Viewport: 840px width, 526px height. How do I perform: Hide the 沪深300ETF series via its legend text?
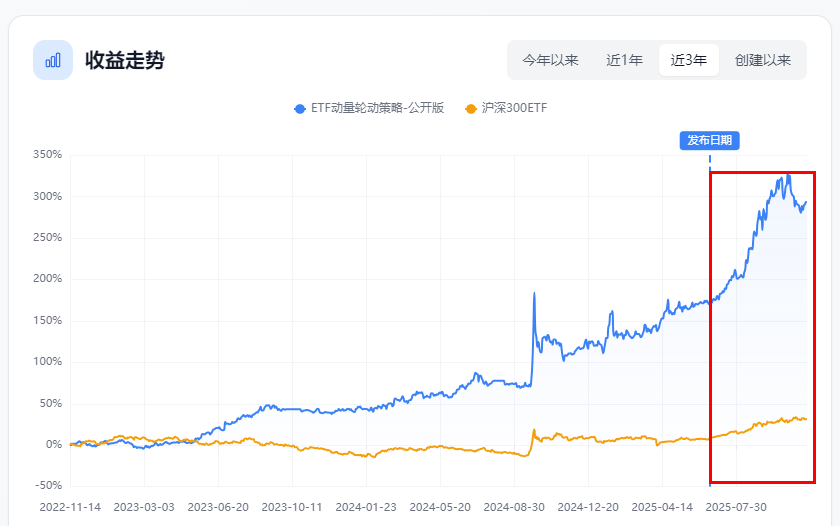pyautogui.click(x=514, y=108)
